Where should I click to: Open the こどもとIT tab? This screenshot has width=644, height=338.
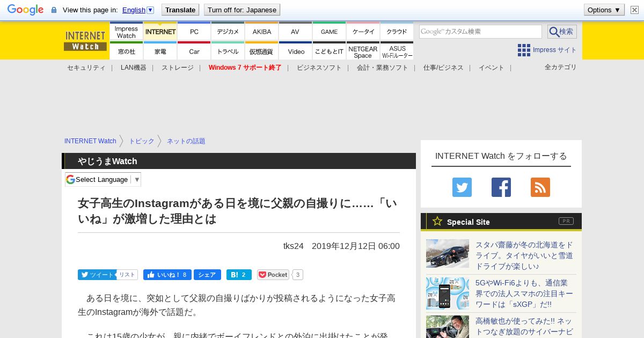coord(330,51)
